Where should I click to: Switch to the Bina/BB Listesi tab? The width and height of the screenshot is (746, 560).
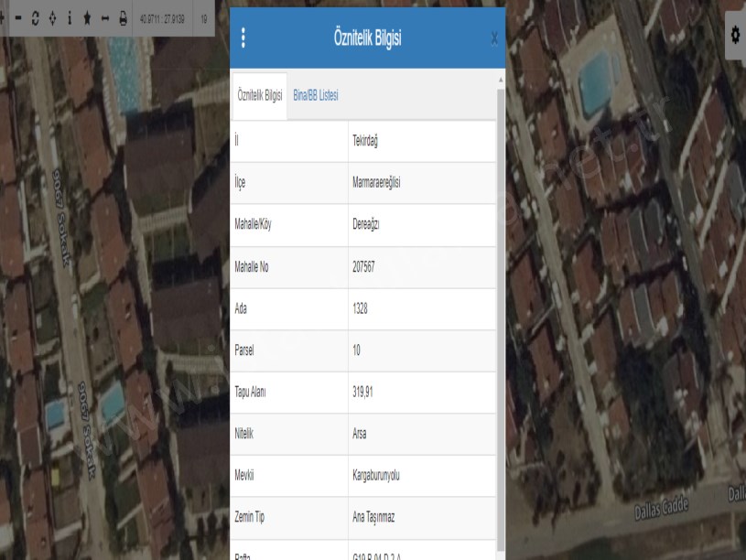316,95
